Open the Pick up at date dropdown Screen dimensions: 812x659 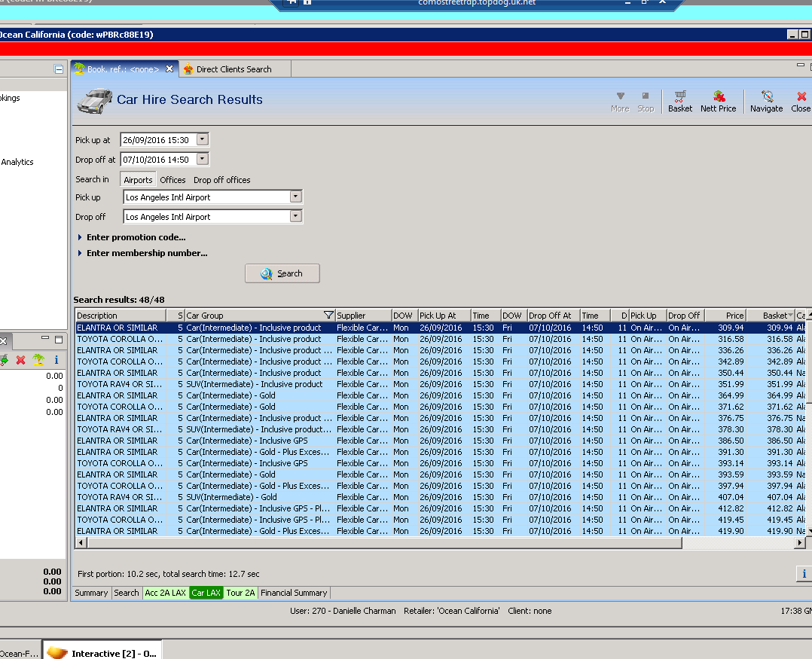[202, 140]
